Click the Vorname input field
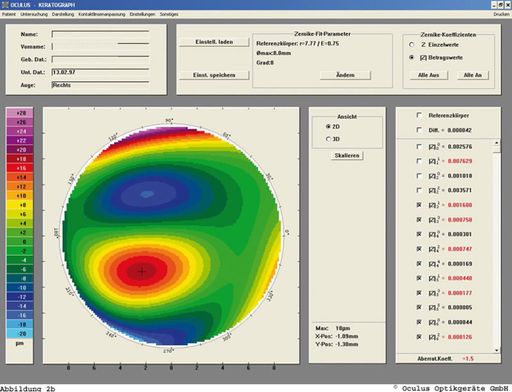This screenshot has height=392, width=512. click(x=100, y=46)
